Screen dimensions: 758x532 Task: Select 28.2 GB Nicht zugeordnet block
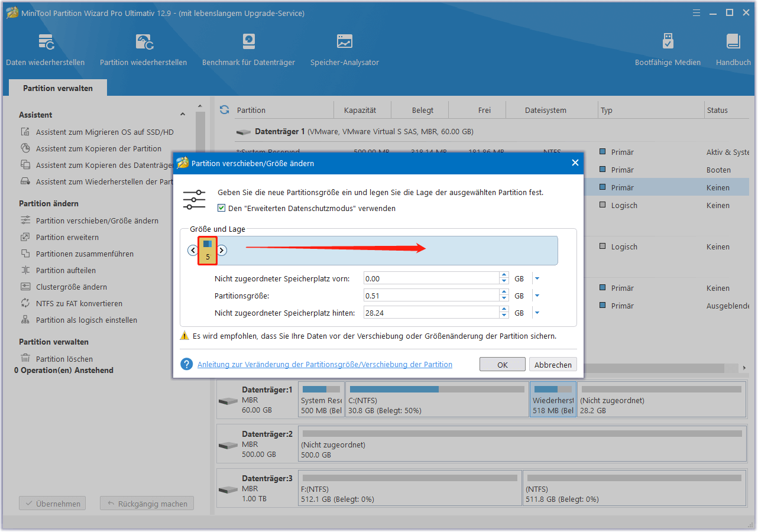pos(662,400)
